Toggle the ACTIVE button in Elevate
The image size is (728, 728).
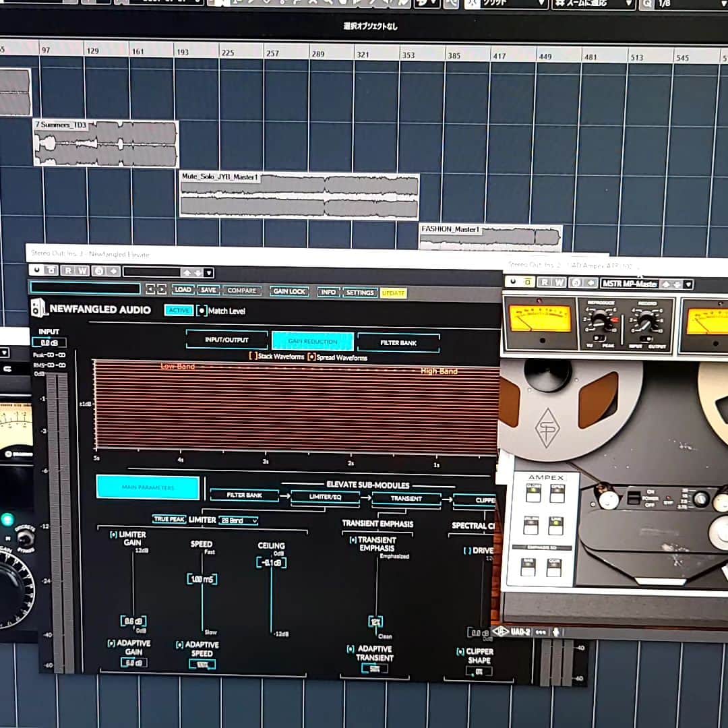179,310
